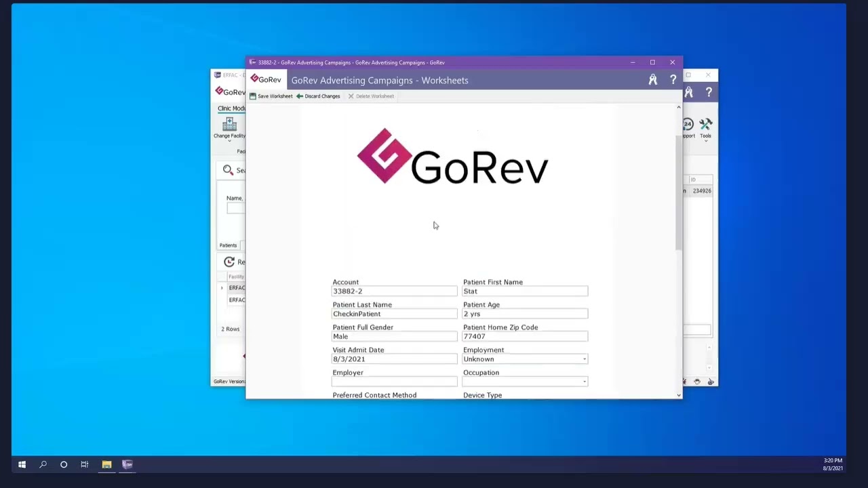Viewport: 868px width, 488px height.
Task: Click the keys icon in the background ERFAC window
Action: [x=689, y=92]
